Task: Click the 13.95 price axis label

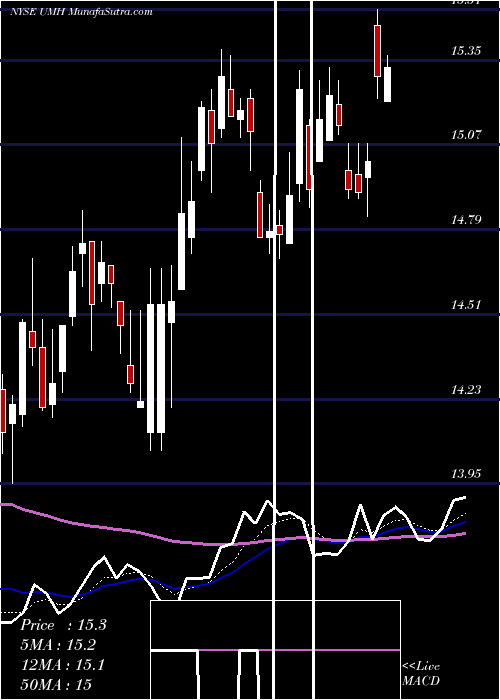Action: click(466, 473)
